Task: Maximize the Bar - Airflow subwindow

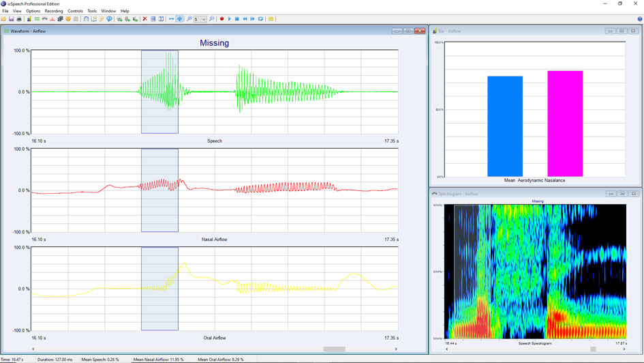Action: 622,31
